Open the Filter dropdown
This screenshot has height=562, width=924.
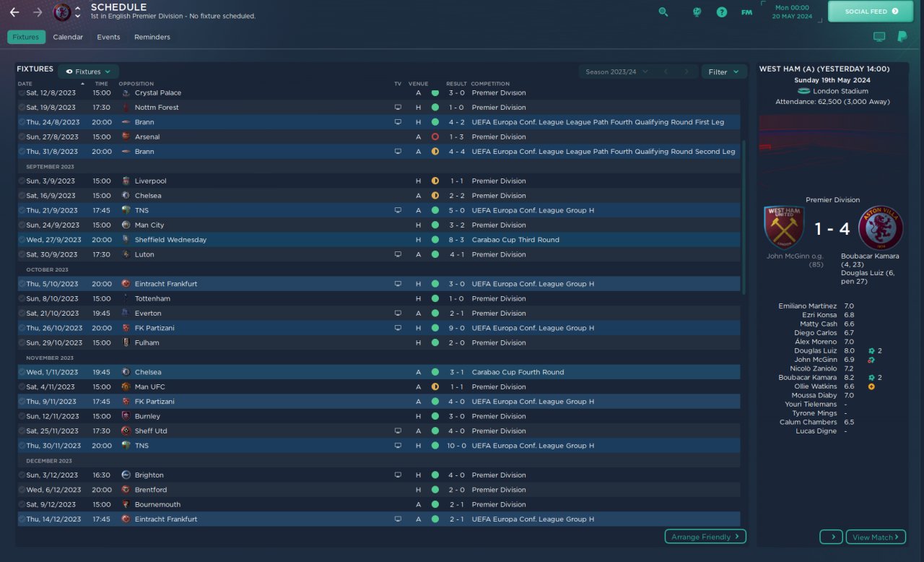tap(724, 72)
